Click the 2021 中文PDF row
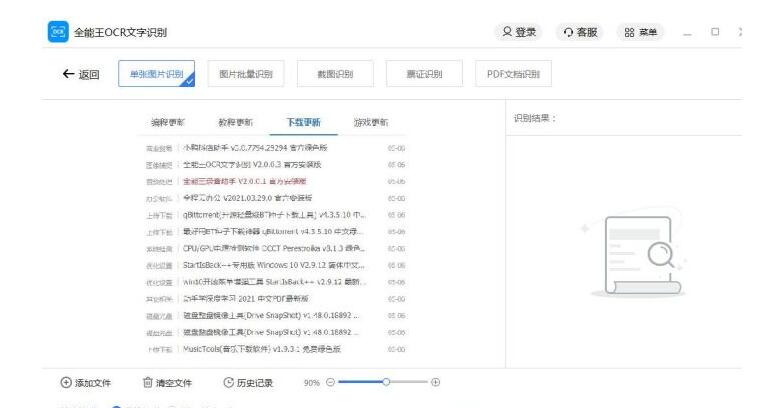The height and width of the screenshot is (408, 762). point(275,299)
